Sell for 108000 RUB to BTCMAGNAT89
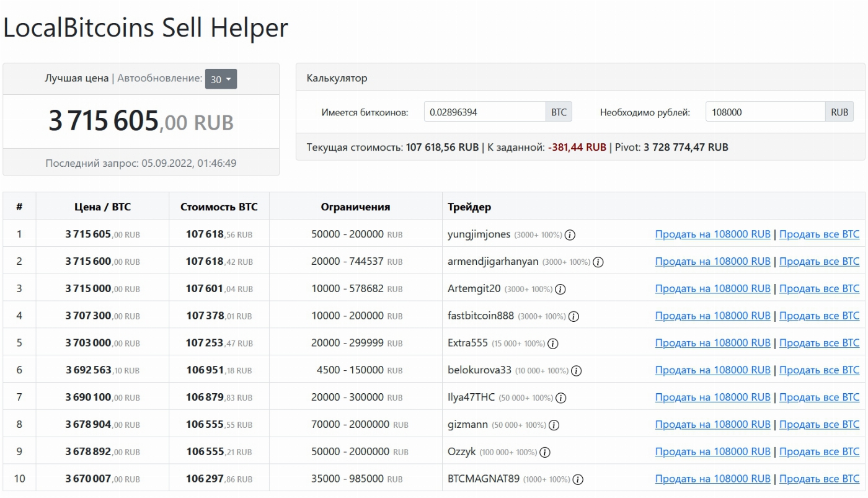This screenshot has height=498, width=868. 713,479
